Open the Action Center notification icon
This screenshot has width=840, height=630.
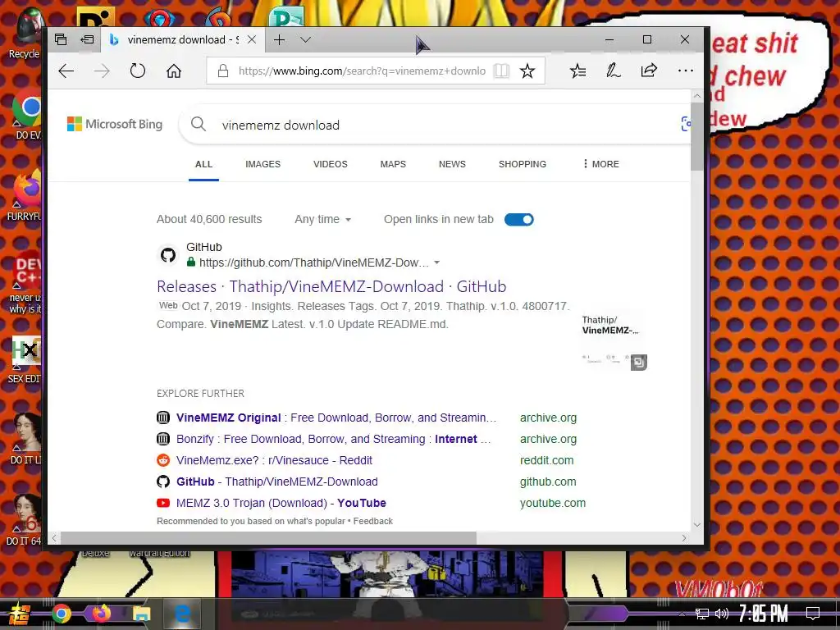point(813,614)
